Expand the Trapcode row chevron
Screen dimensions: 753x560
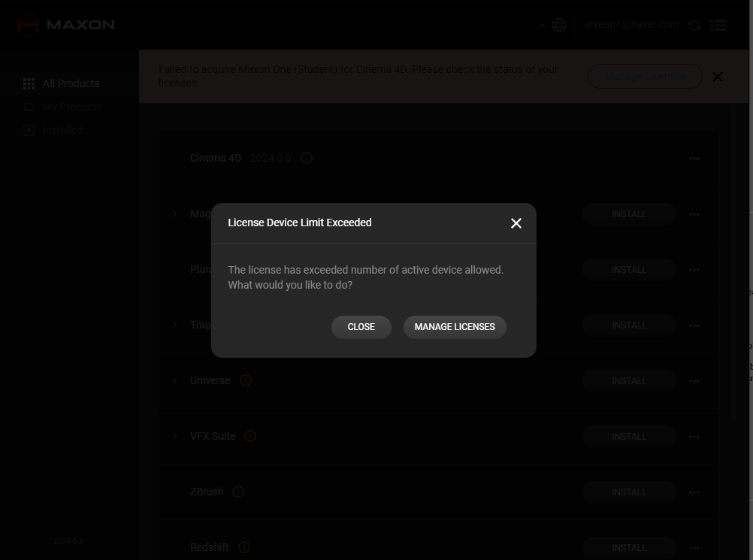(175, 325)
